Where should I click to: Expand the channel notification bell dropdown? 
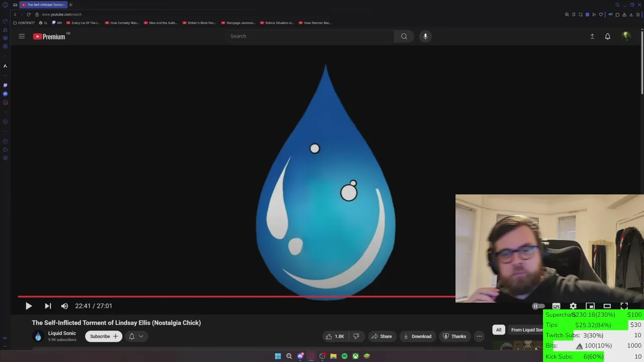coord(136,336)
